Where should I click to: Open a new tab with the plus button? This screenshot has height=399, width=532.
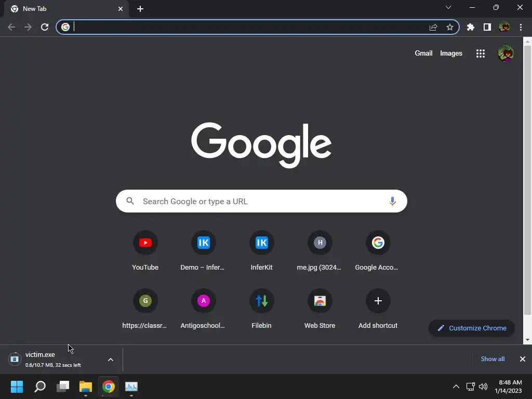[140, 9]
